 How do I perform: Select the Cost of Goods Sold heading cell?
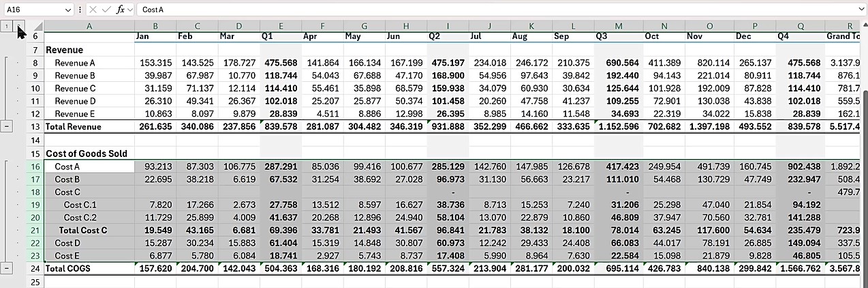89,154
